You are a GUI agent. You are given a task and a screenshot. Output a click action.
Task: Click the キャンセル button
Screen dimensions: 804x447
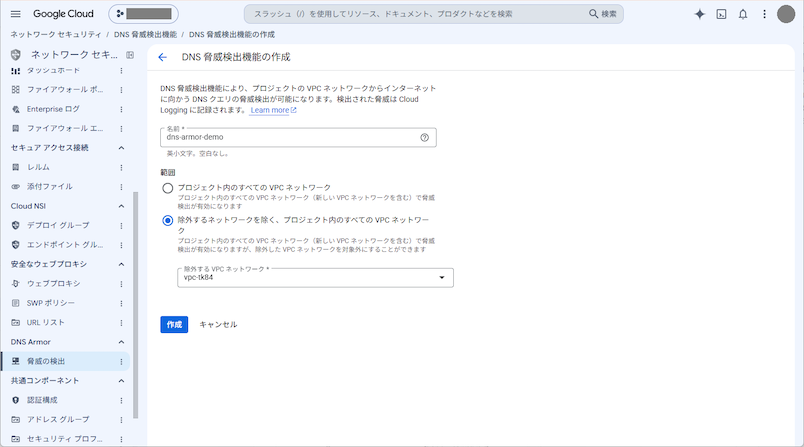point(218,324)
